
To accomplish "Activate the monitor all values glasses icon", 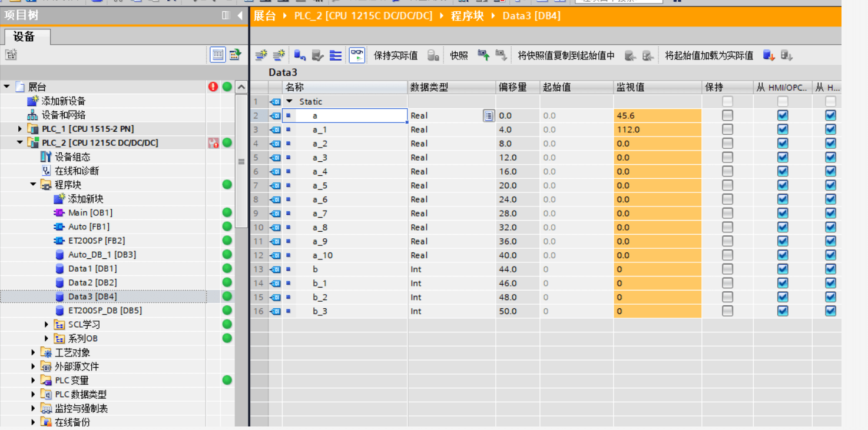I will 356,55.
